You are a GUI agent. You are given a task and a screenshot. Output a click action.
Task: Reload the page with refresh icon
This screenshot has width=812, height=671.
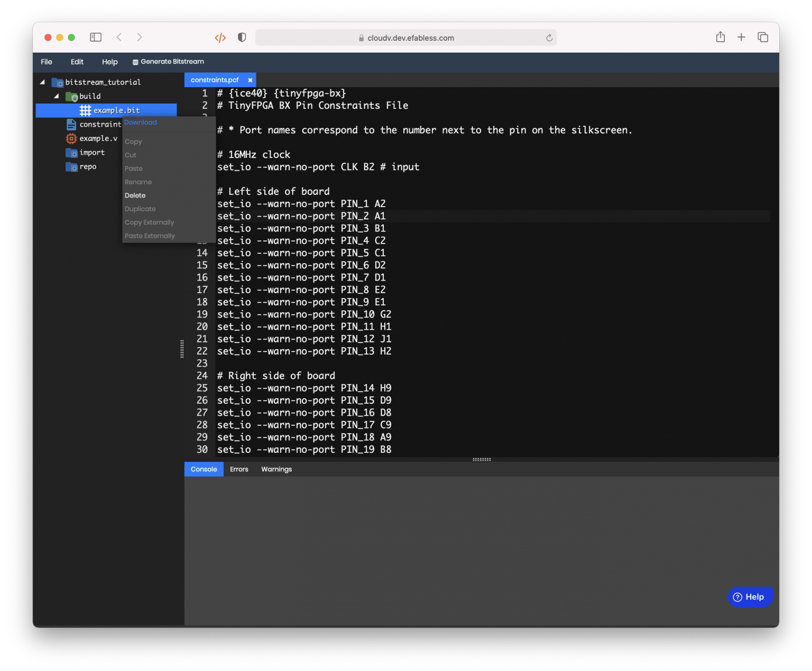point(549,38)
